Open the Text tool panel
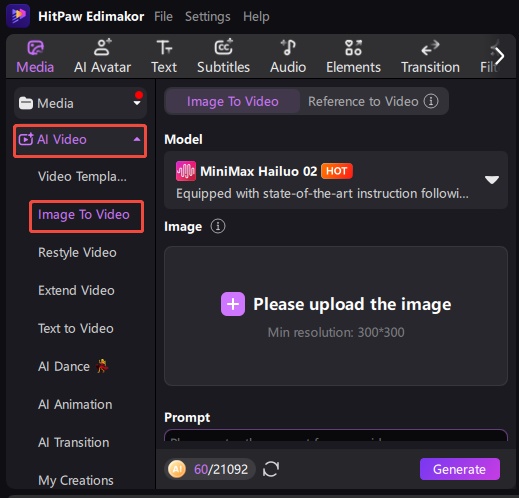This screenshot has width=519, height=498. [x=164, y=56]
